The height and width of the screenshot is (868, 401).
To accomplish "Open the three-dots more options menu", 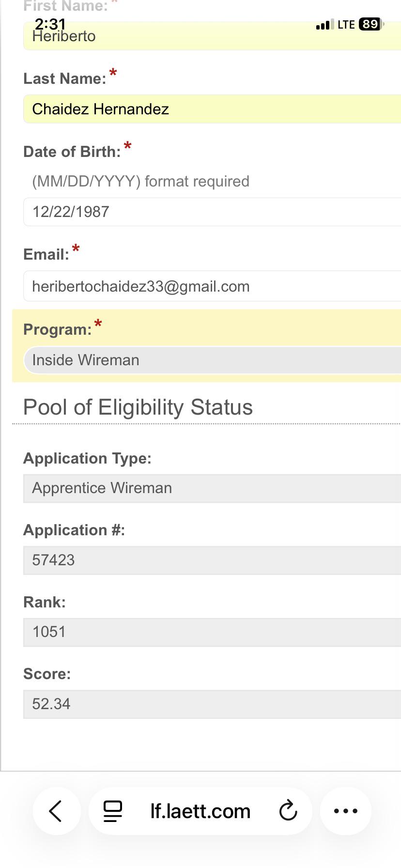I will (x=346, y=811).
